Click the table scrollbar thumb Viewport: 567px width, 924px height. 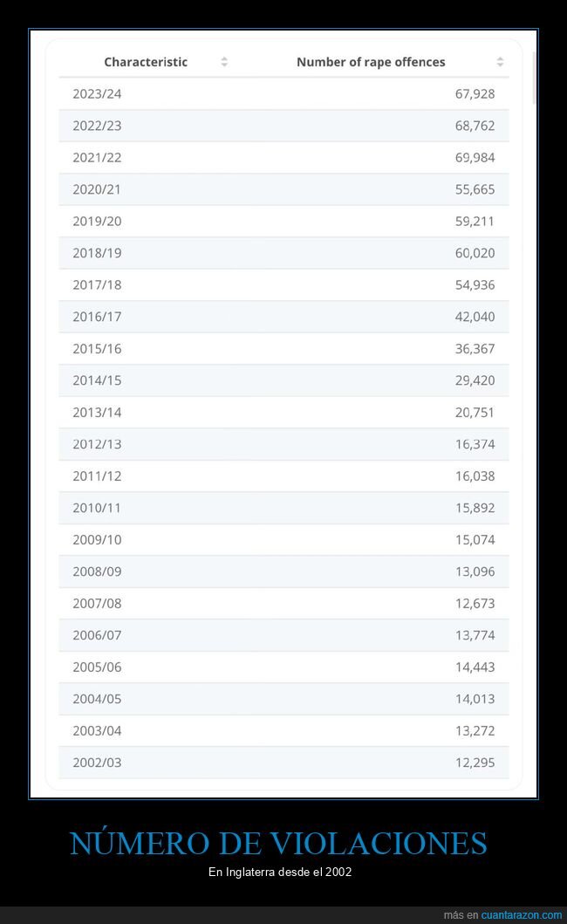point(534,78)
